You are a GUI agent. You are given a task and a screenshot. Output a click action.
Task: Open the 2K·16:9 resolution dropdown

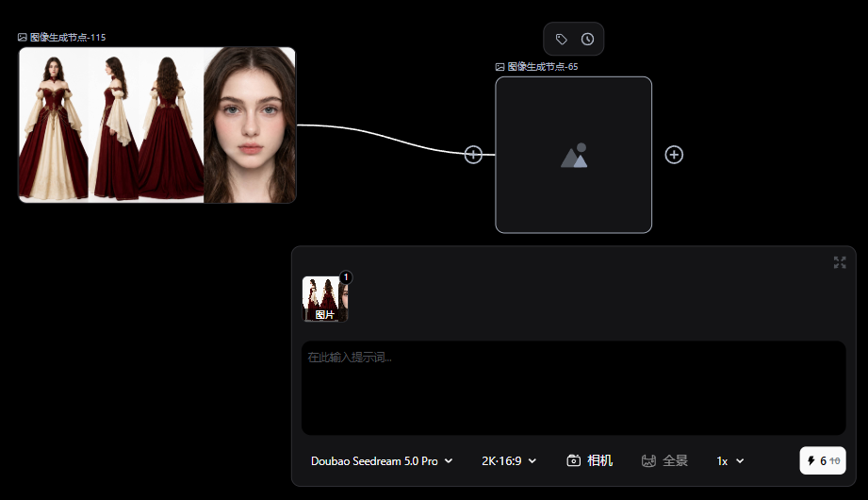[509, 460]
